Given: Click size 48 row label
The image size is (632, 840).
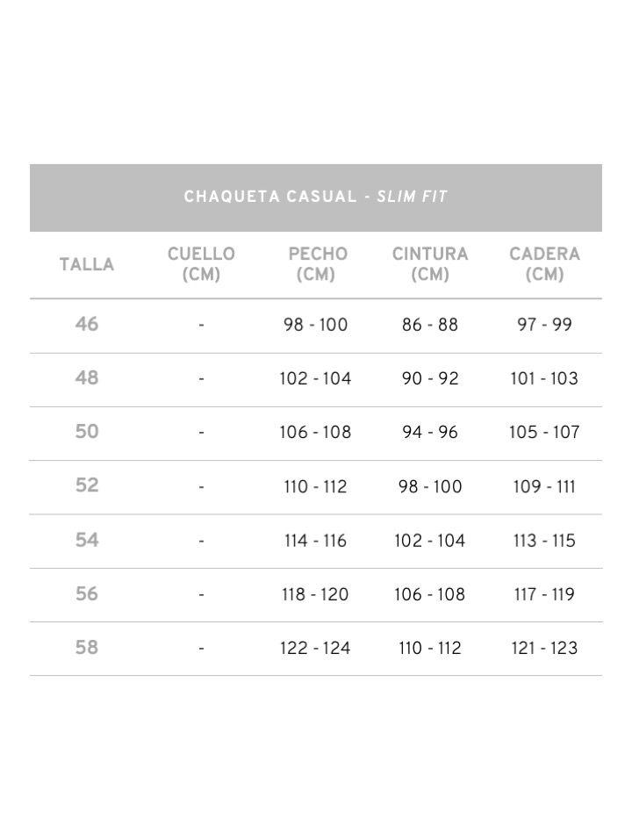Looking at the screenshot, I should coord(87,378).
